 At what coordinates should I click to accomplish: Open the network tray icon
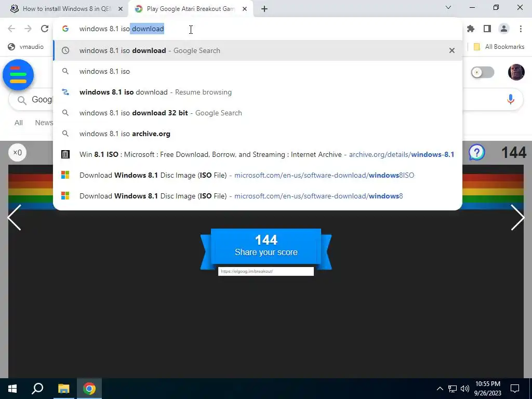coord(453,389)
